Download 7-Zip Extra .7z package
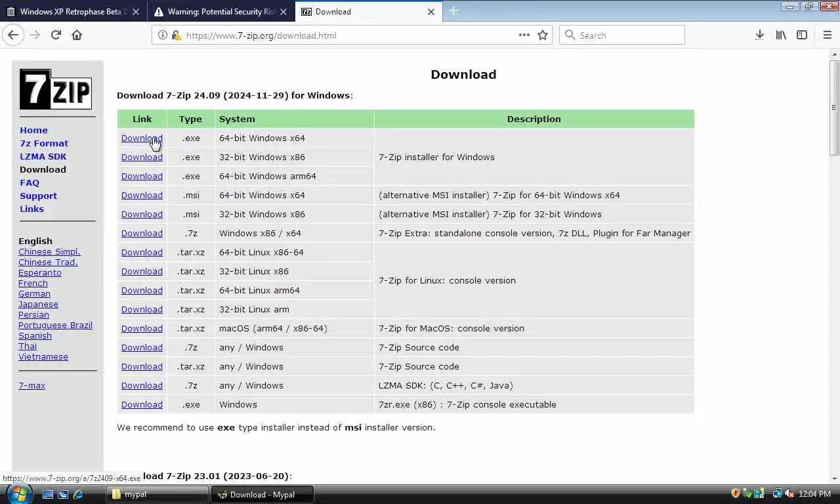840x504 pixels. point(142,233)
